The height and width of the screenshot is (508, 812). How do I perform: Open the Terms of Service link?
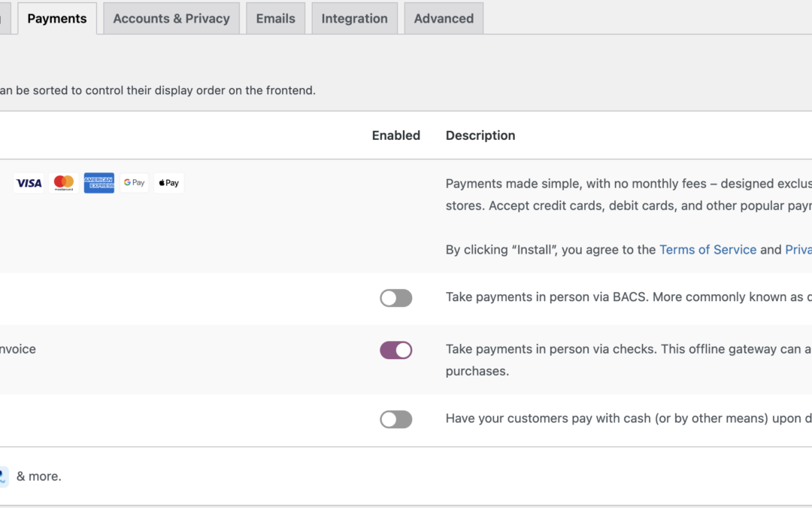pyautogui.click(x=707, y=250)
